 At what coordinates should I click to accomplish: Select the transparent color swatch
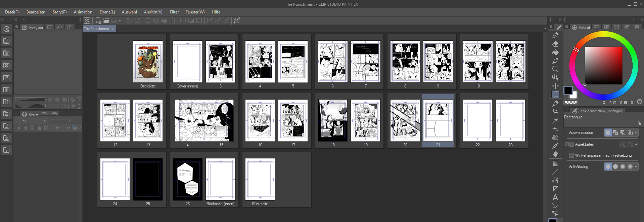570,102
